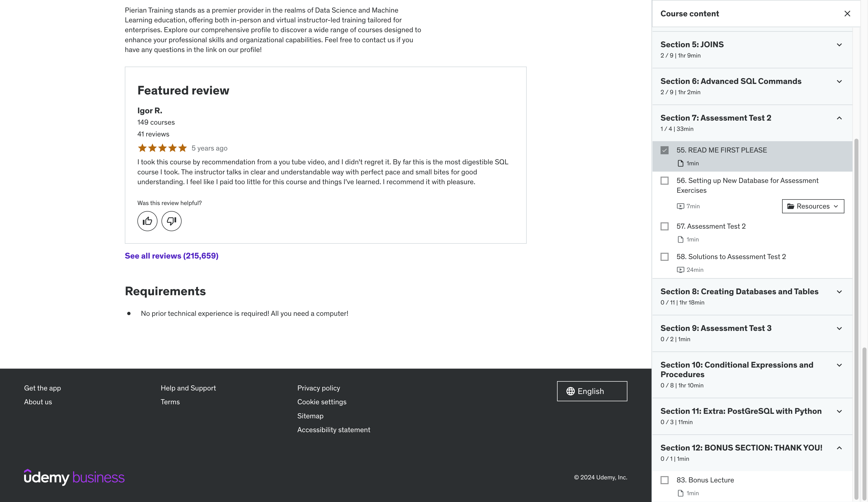Collapse Section 7: Assessment Test 2

click(839, 119)
